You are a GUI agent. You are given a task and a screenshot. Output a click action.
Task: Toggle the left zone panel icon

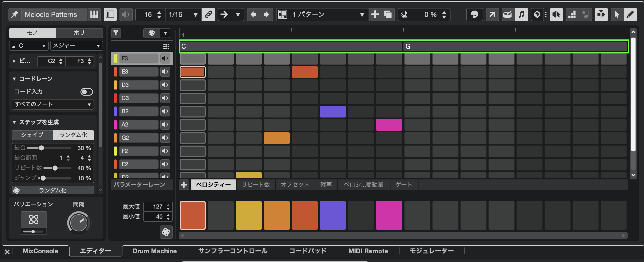click(x=110, y=14)
